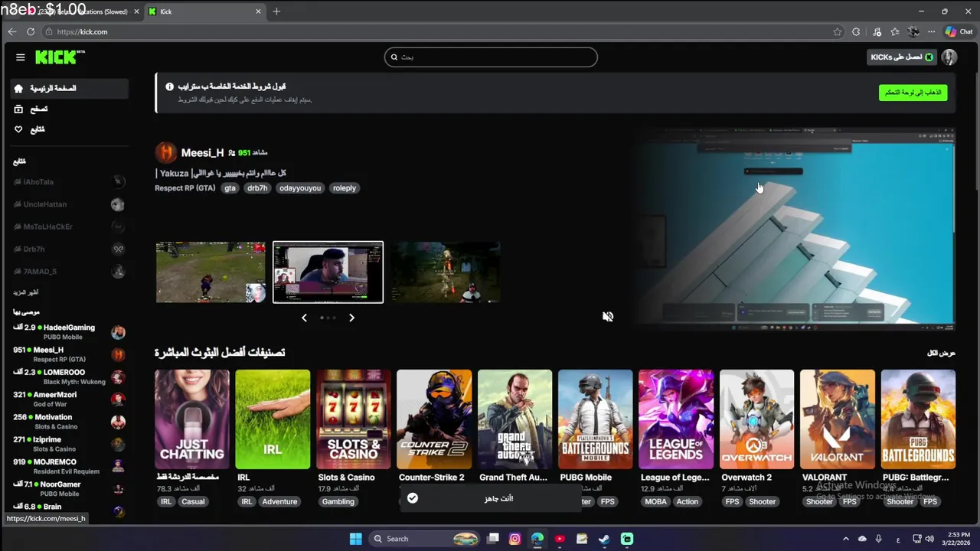Open MOJREMCO channel in recommended list
This screenshot has width=980, height=551.
69,467
